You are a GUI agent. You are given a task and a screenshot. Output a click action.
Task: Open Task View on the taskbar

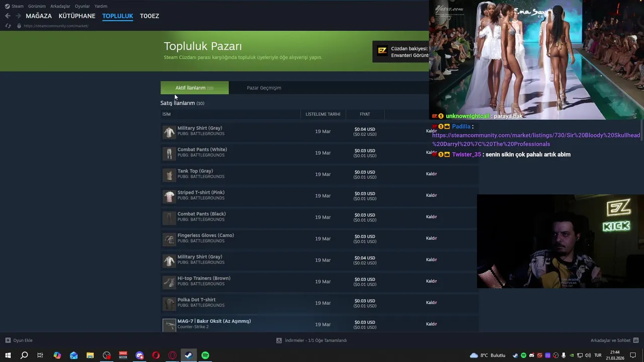pos(40,355)
